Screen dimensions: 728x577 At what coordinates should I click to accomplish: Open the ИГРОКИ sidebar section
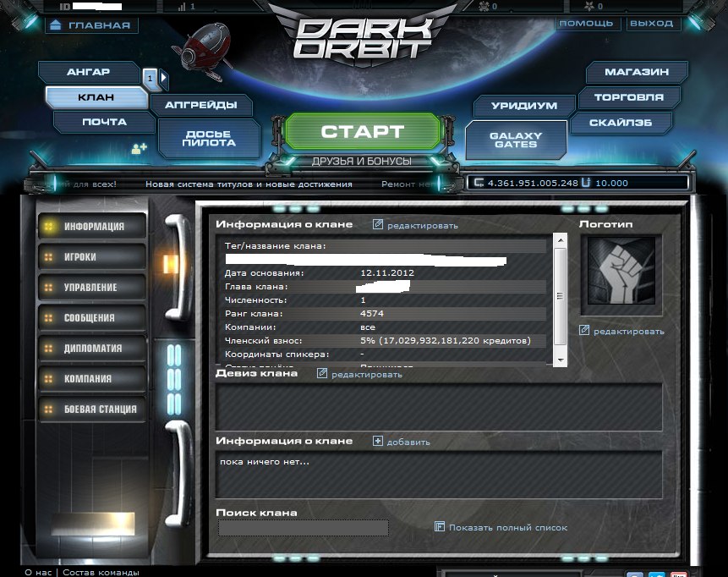(92, 257)
